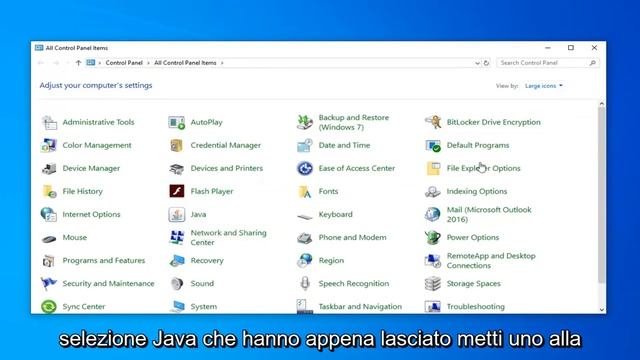This screenshot has width=640, height=360.
Task: Click the Sync Center link
Action: 84,307
